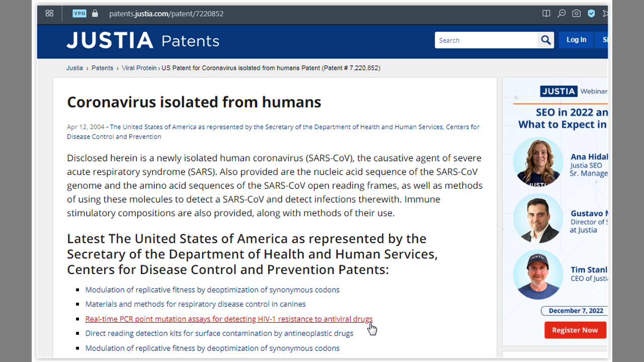Go to Justia breadcrumb link

point(74,68)
